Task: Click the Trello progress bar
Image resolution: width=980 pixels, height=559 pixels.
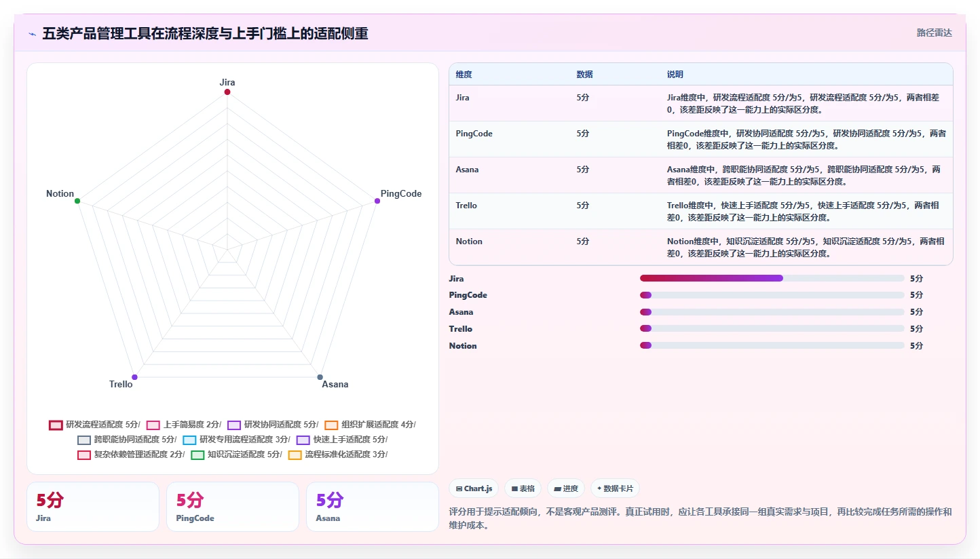Action: click(772, 328)
